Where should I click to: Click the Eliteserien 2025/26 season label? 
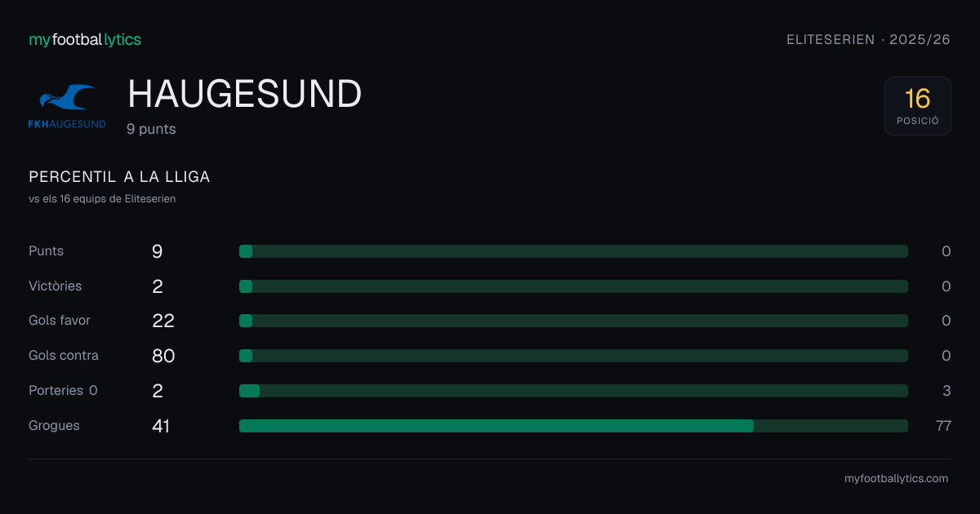point(868,39)
